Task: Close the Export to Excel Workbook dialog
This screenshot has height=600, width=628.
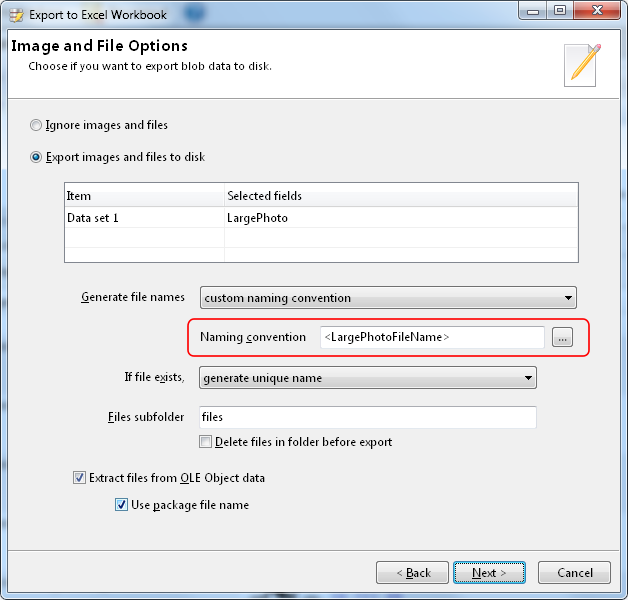Action: (x=595, y=11)
